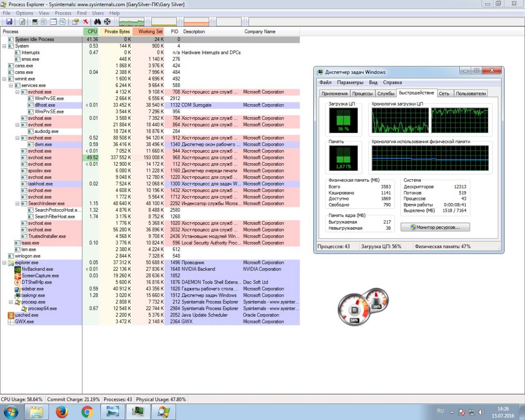The height and width of the screenshot is (420, 525).
Task: Collapse the services.exe process tree
Action: pyautogui.click(x=11, y=85)
